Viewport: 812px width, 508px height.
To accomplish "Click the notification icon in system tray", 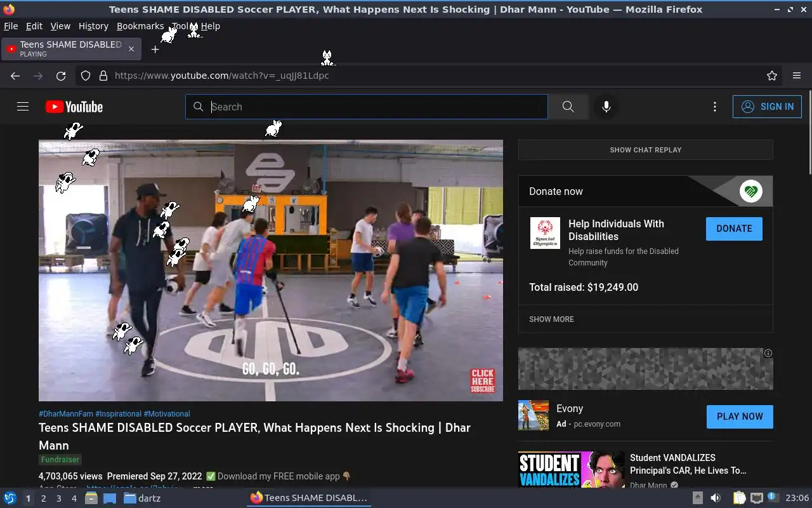I will (773, 497).
